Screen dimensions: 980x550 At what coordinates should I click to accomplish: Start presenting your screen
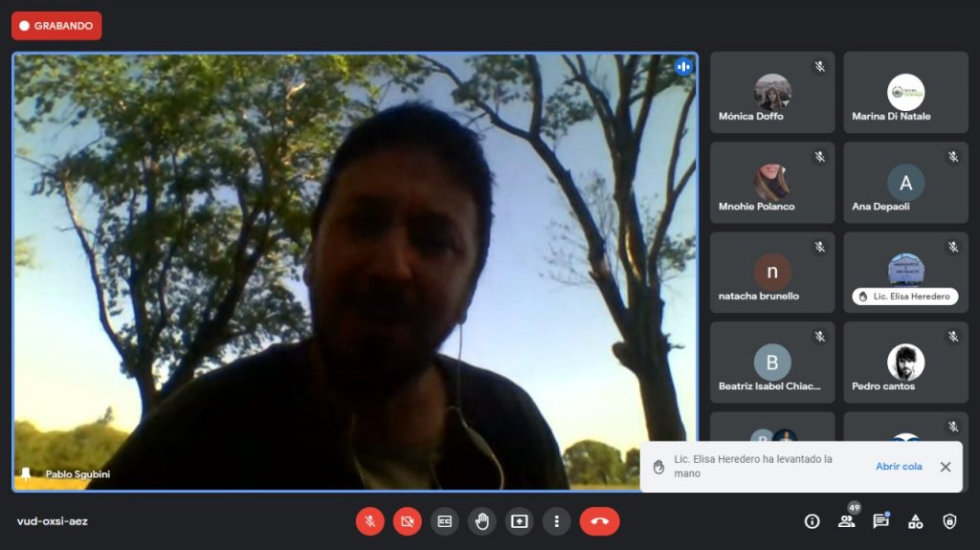(519, 521)
